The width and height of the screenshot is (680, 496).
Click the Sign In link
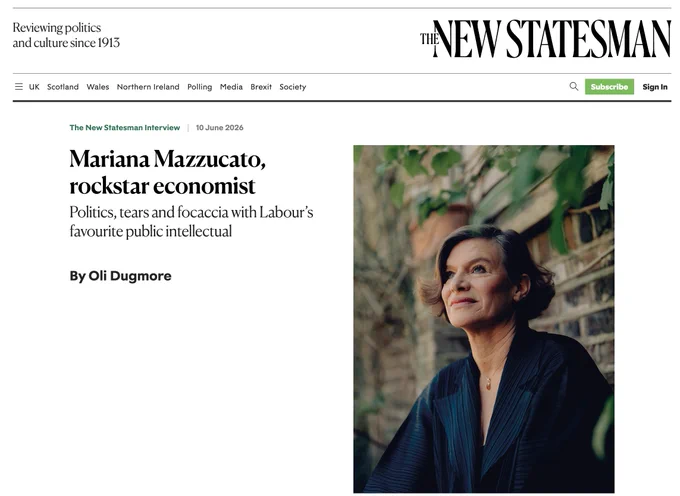pyautogui.click(x=655, y=87)
